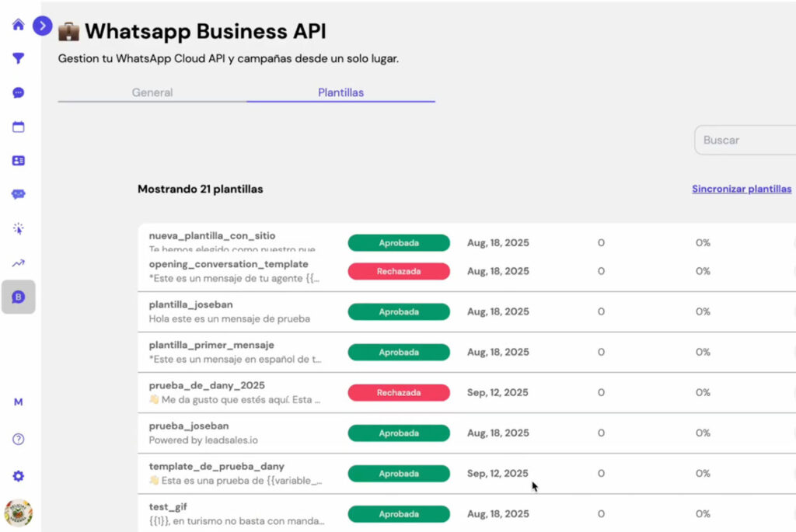
Task: Open the Home section from the sidebar
Action: pos(17,25)
